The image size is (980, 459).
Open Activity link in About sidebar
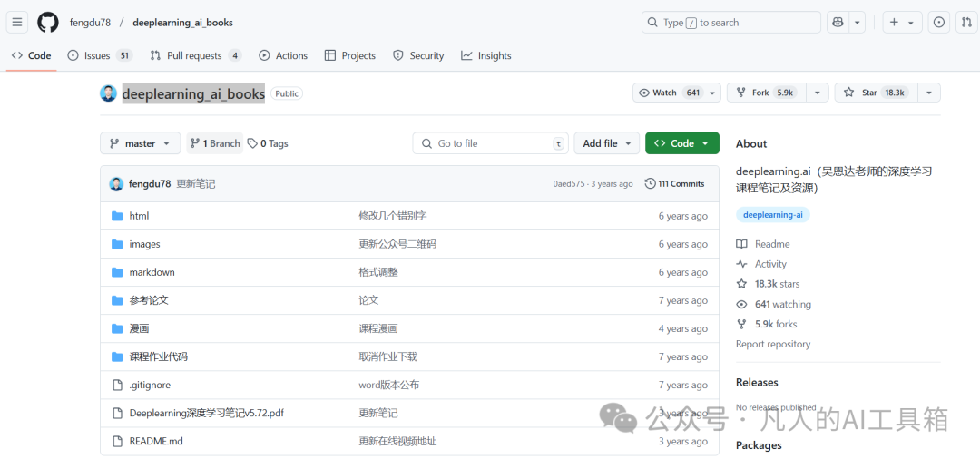tap(761, 264)
